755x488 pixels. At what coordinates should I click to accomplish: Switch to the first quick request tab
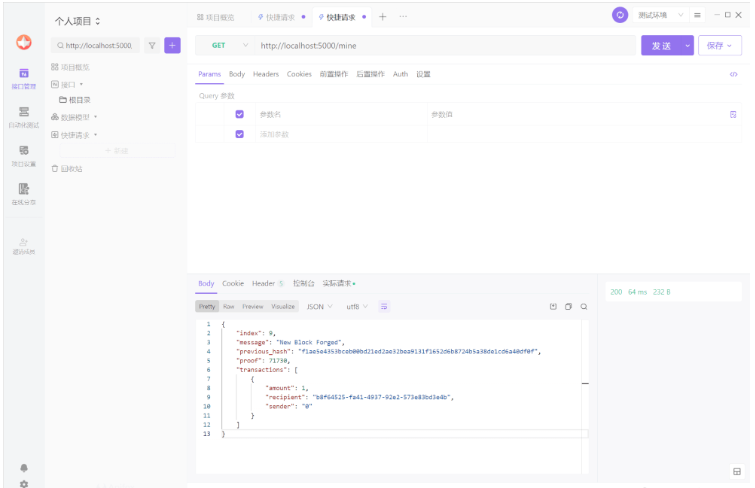point(281,17)
